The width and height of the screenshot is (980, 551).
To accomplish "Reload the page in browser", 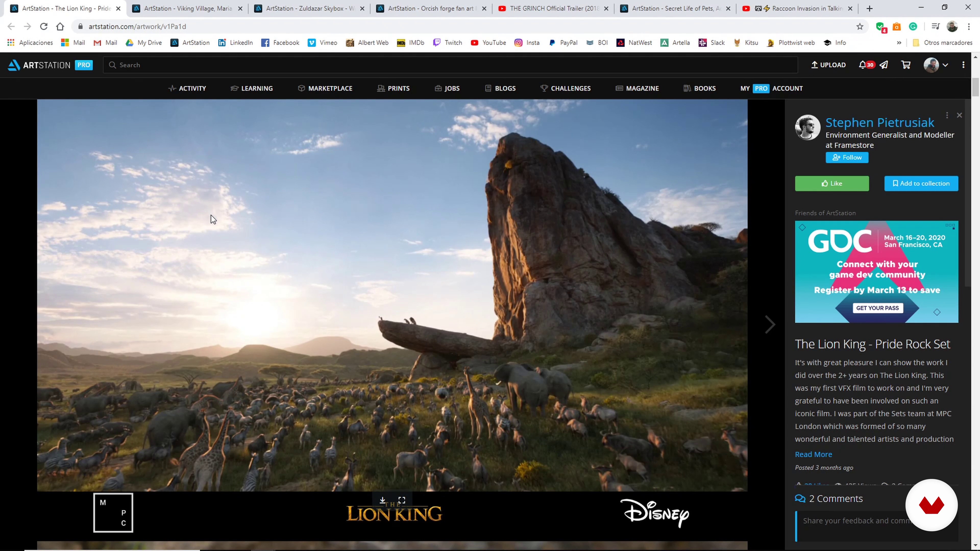I will click(x=44, y=26).
